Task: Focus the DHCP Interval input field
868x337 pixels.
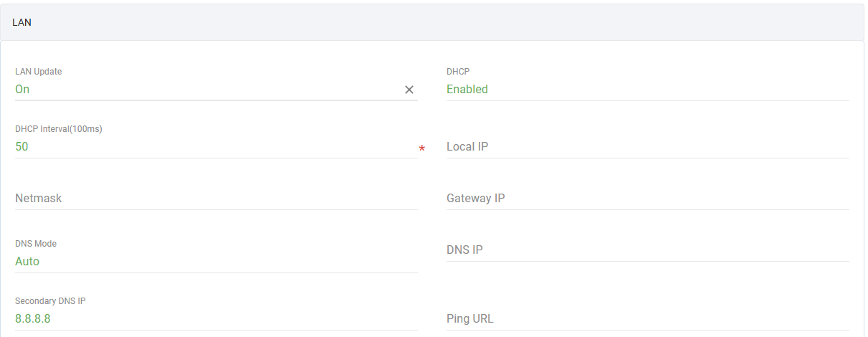Action: tap(215, 147)
